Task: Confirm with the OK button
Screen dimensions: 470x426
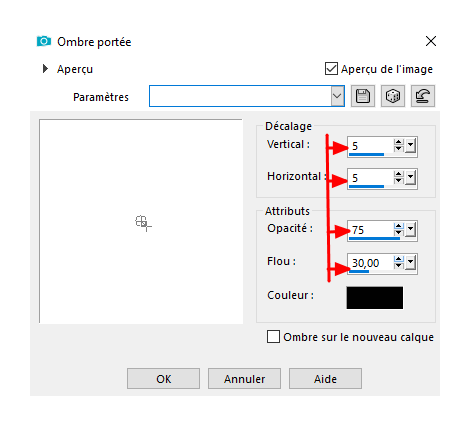Action: (163, 379)
